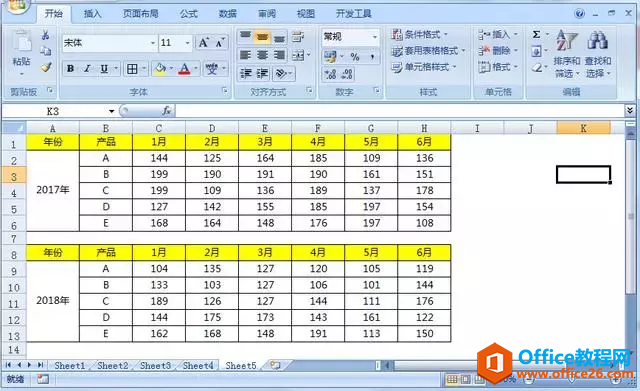This screenshot has height=391, width=640.
Task: Click the Clear eraser icon
Action: (x=537, y=67)
